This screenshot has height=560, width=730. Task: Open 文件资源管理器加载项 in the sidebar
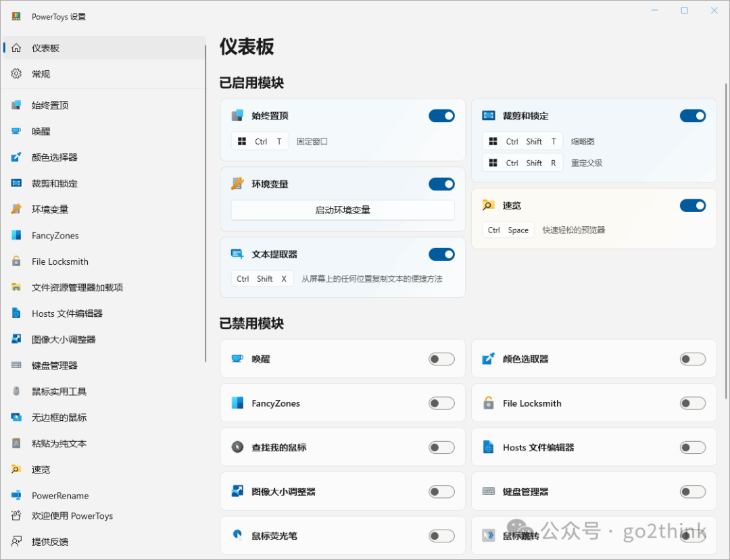tap(104, 288)
